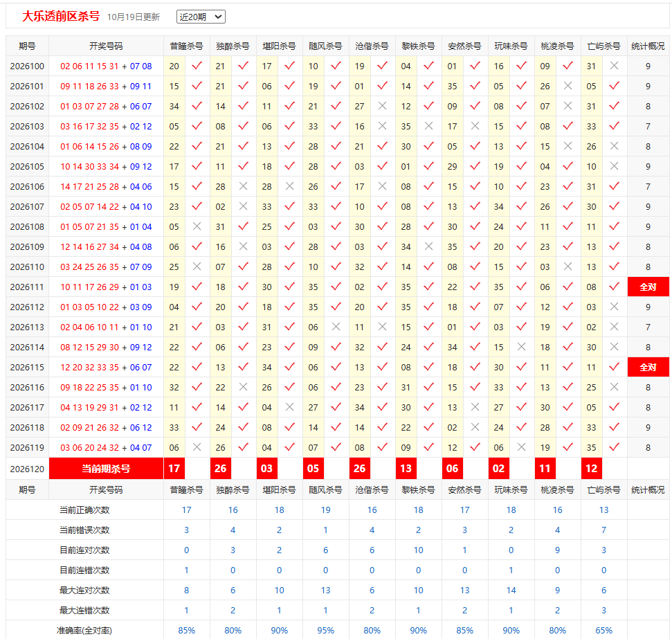
Task: Click the cross mark in 黎轶 column of row 2026109
Action: 428,246
